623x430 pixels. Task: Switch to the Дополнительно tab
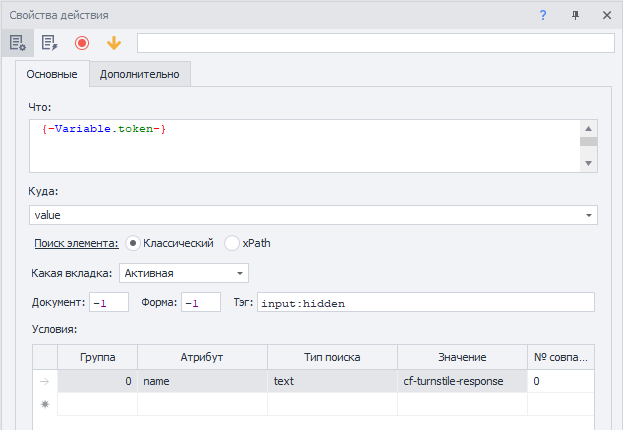coord(139,74)
